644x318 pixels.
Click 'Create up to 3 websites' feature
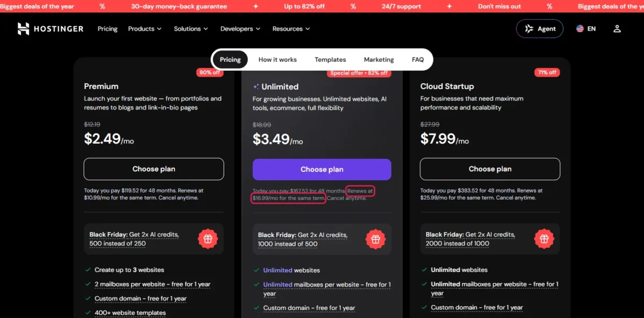pyautogui.click(x=129, y=270)
